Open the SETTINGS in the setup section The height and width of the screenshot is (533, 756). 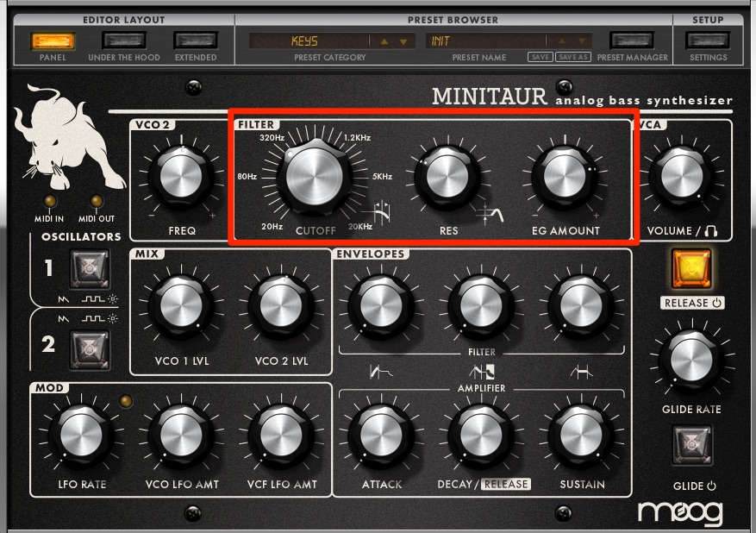pyautogui.click(x=708, y=41)
